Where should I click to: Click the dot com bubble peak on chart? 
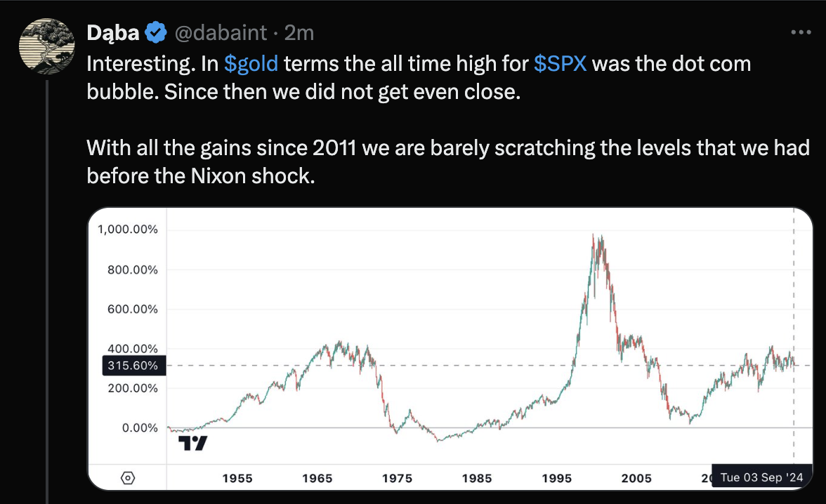593,235
